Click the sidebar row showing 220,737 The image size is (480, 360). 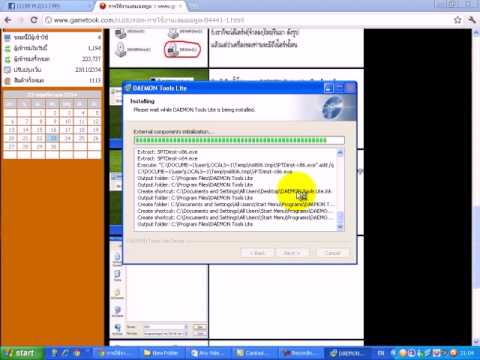tap(52, 59)
